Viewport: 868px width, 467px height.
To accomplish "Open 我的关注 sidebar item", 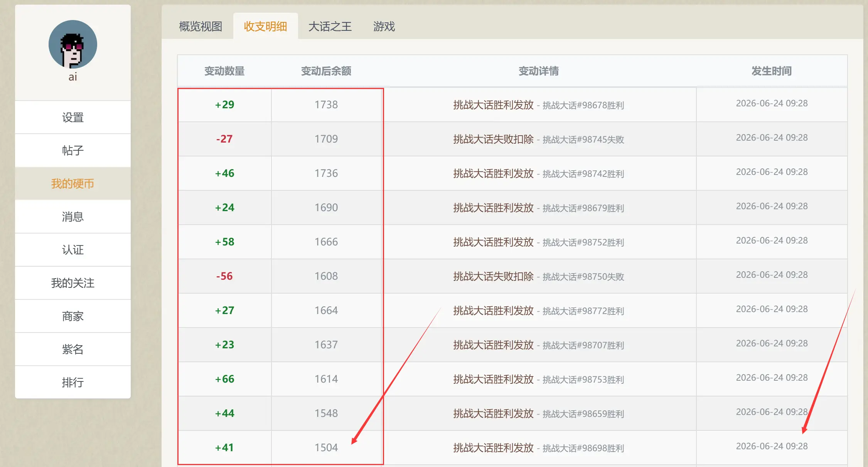I will pyautogui.click(x=73, y=283).
